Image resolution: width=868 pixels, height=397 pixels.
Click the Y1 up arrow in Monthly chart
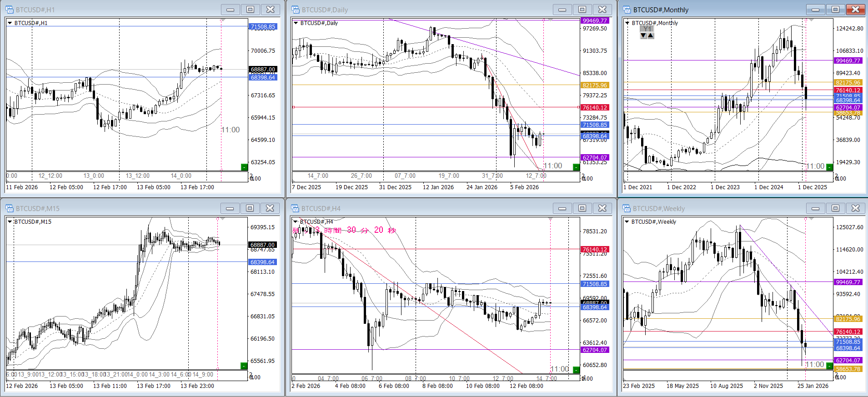[x=651, y=35]
